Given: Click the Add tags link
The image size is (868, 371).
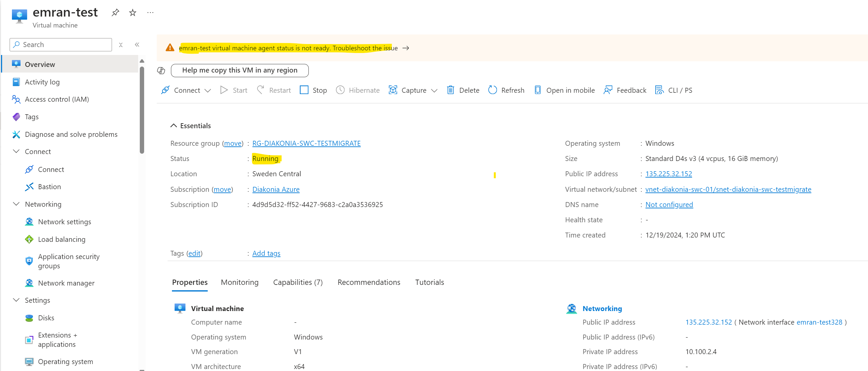Looking at the screenshot, I should [x=266, y=253].
